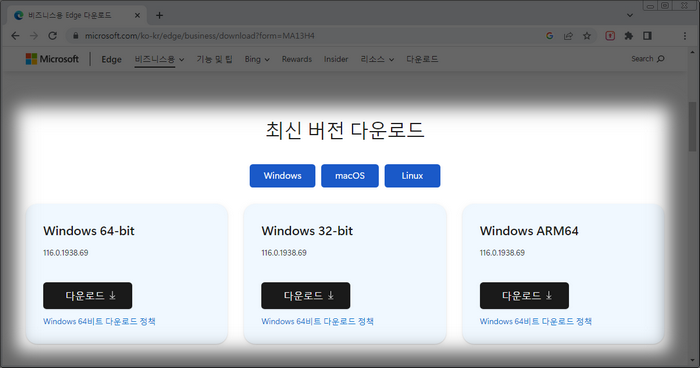
Task: Open the Edge home link
Action: pyautogui.click(x=111, y=59)
